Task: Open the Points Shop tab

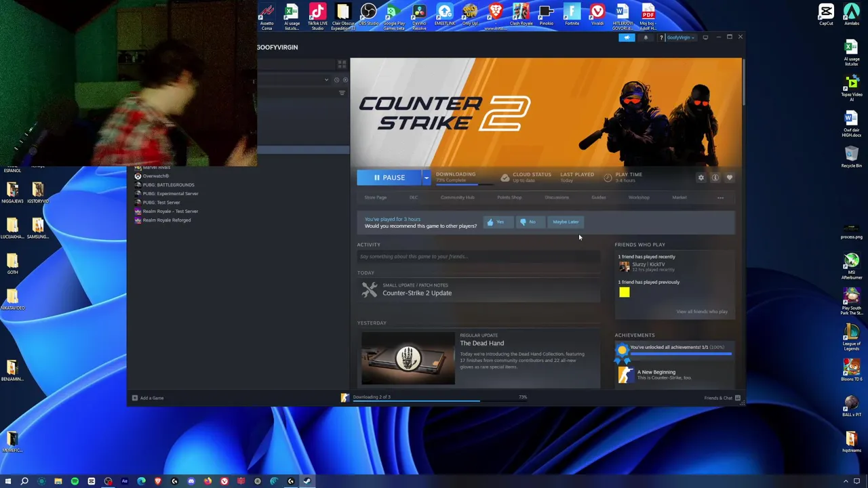Action: point(509,197)
